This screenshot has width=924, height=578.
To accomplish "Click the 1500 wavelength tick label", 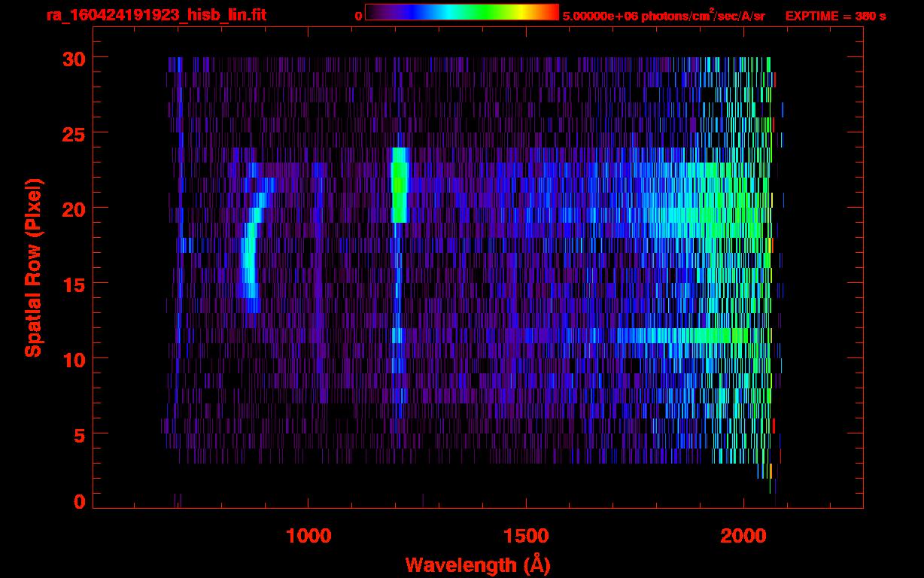I will click(525, 536).
